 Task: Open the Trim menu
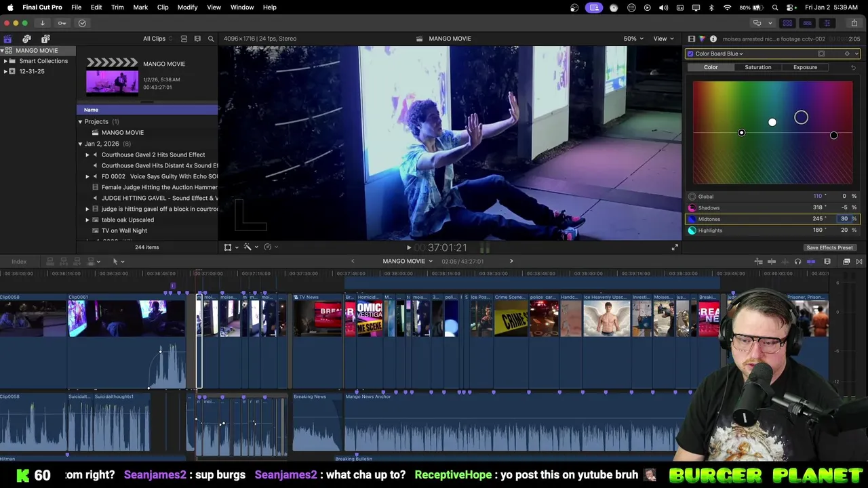[117, 7]
